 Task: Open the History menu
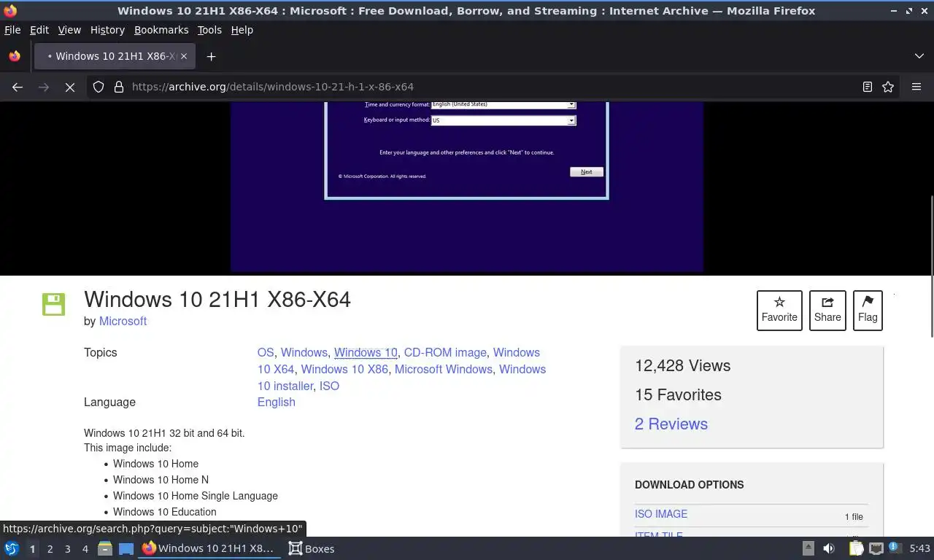pos(107,30)
